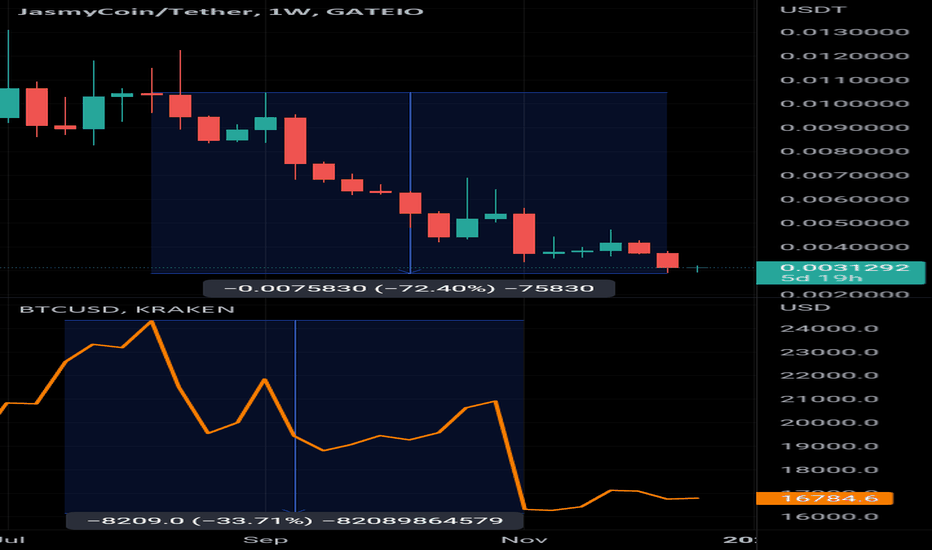Screen dimensions: 932x550
Task: Click the 0.0040000 price axis label
Action: click(845, 247)
